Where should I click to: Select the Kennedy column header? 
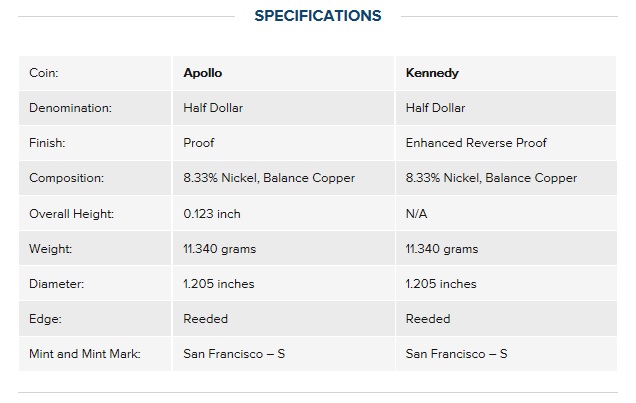coord(432,73)
